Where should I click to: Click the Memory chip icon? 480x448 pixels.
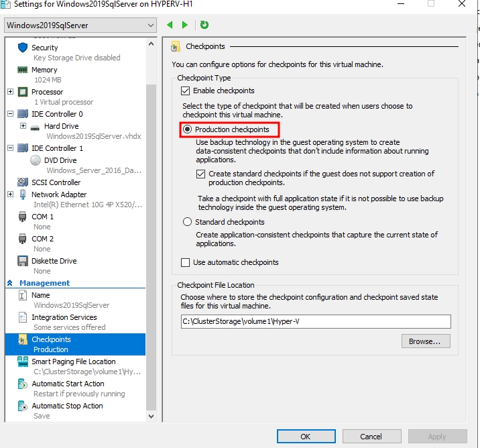pyautogui.click(x=23, y=70)
